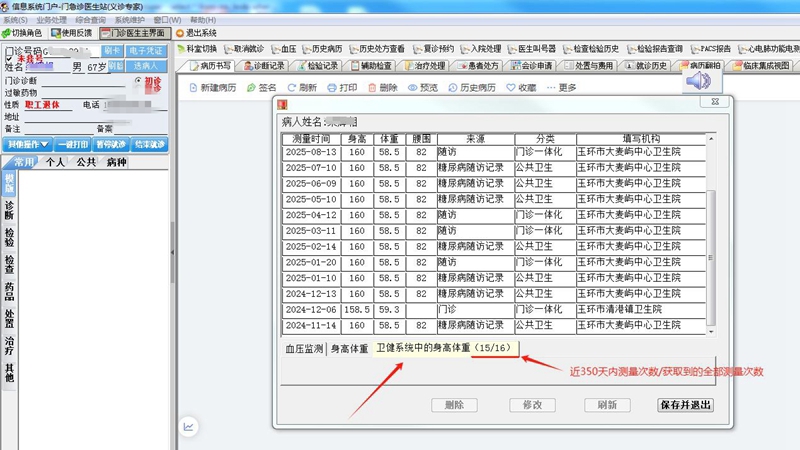Image resolution: width=800 pixels, height=450 pixels.
Task: Switch to 诊断记录 tab
Action: [264, 66]
